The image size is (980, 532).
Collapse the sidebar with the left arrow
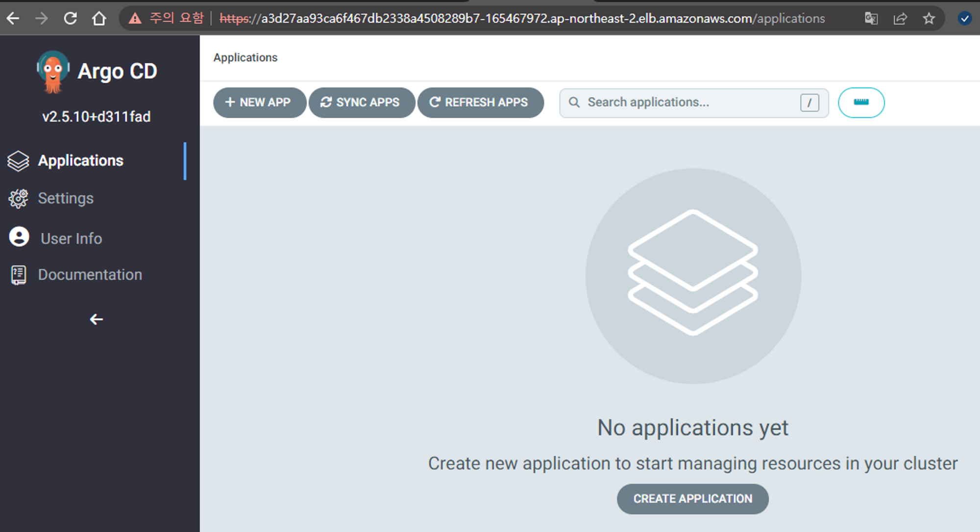click(x=96, y=319)
